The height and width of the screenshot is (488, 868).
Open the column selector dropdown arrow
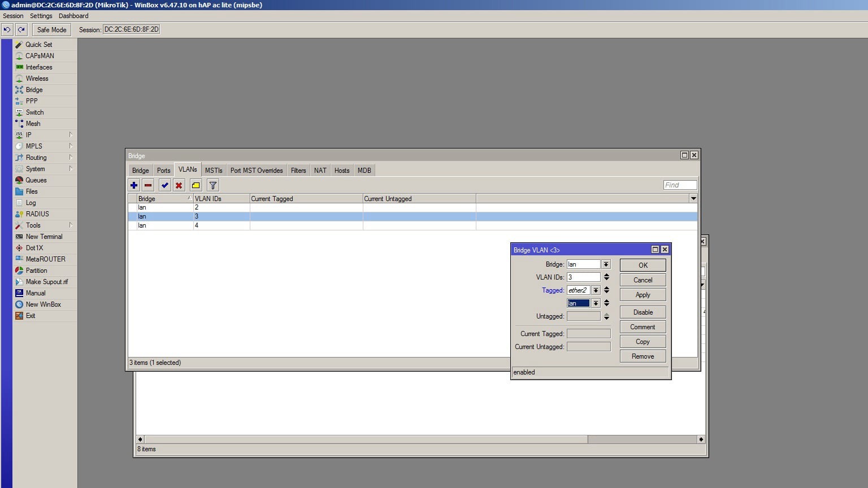point(693,198)
